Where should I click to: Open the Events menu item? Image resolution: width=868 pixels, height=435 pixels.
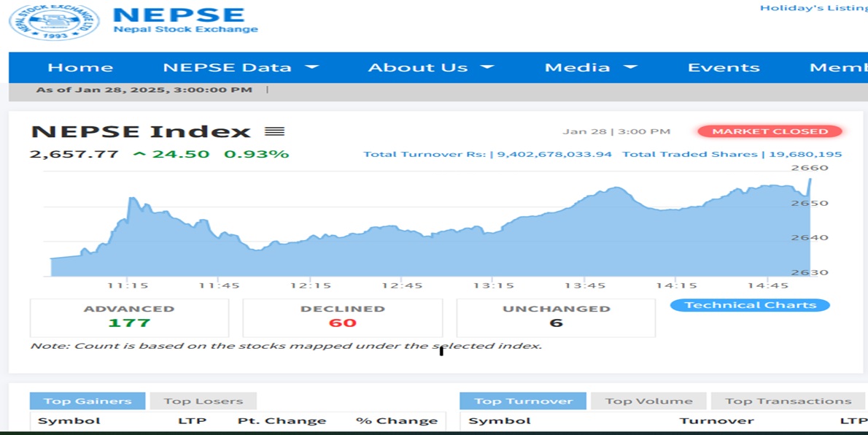pyautogui.click(x=724, y=68)
